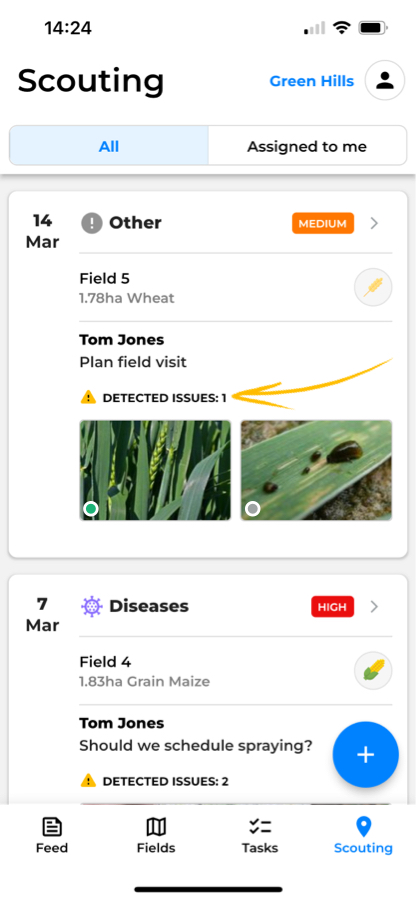Tap the blue plus add button
Screen dimensions: 416x900
(366, 754)
